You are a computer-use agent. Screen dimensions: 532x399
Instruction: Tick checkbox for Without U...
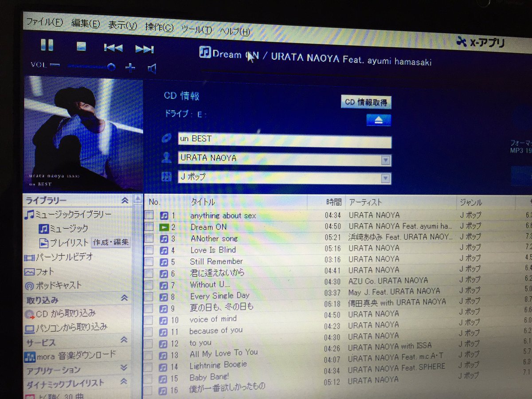tap(149, 285)
